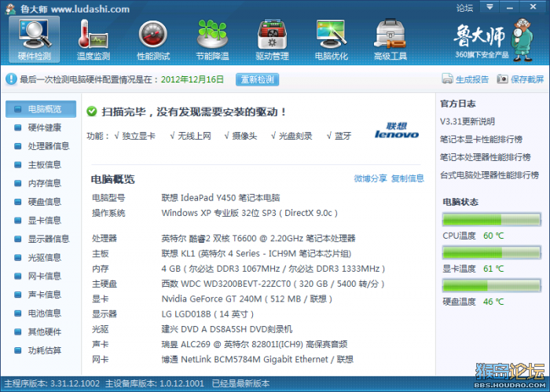Click the 4 GB memory info text
The width and height of the screenshot is (550, 392).
273,269
